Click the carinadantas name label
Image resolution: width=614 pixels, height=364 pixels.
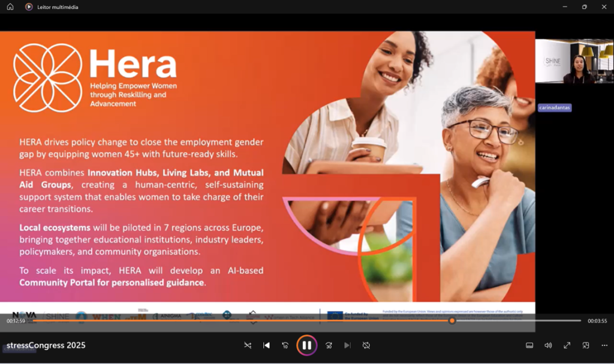555,107
